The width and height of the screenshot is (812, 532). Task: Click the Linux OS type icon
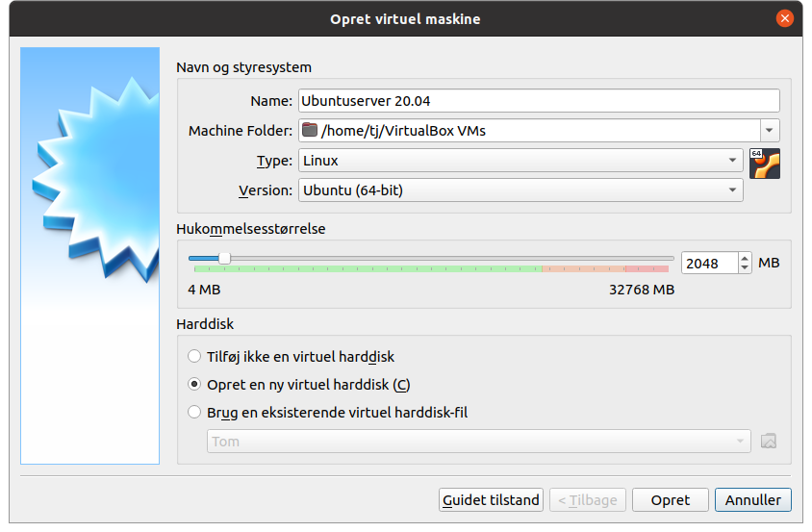coord(764,164)
